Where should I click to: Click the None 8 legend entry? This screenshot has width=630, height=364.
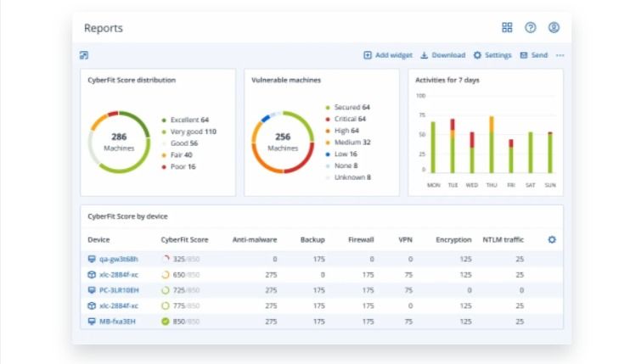[x=341, y=165]
